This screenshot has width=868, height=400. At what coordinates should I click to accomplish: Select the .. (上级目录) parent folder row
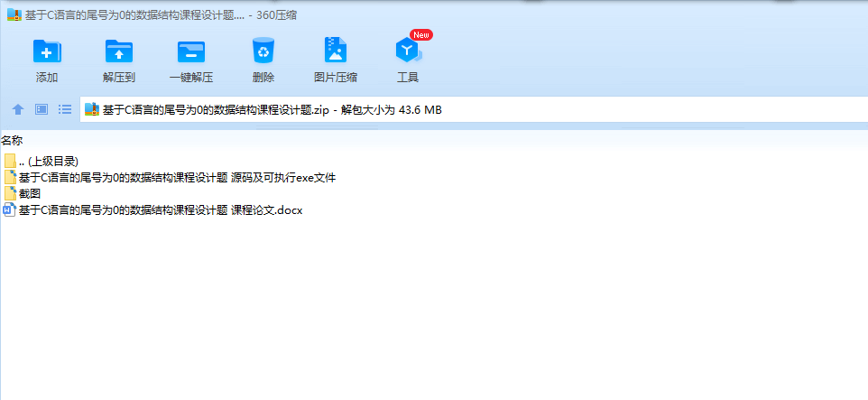[x=41, y=162]
